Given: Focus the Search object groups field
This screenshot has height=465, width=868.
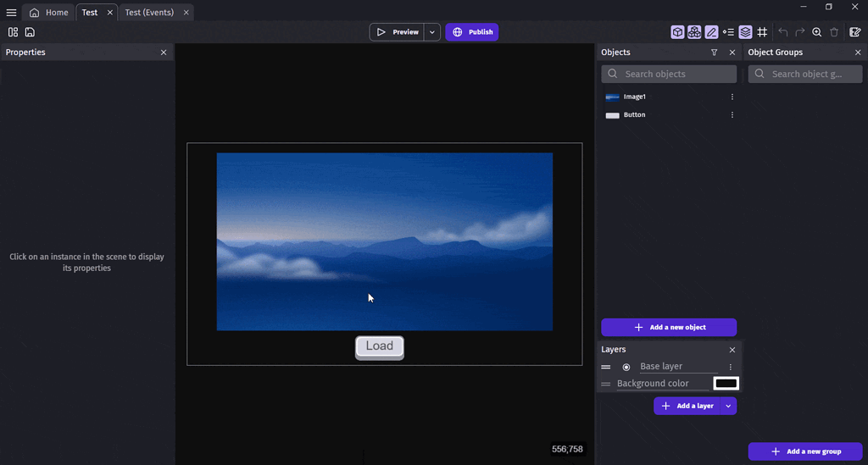Looking at the screenshot, I should pos(805,74).
